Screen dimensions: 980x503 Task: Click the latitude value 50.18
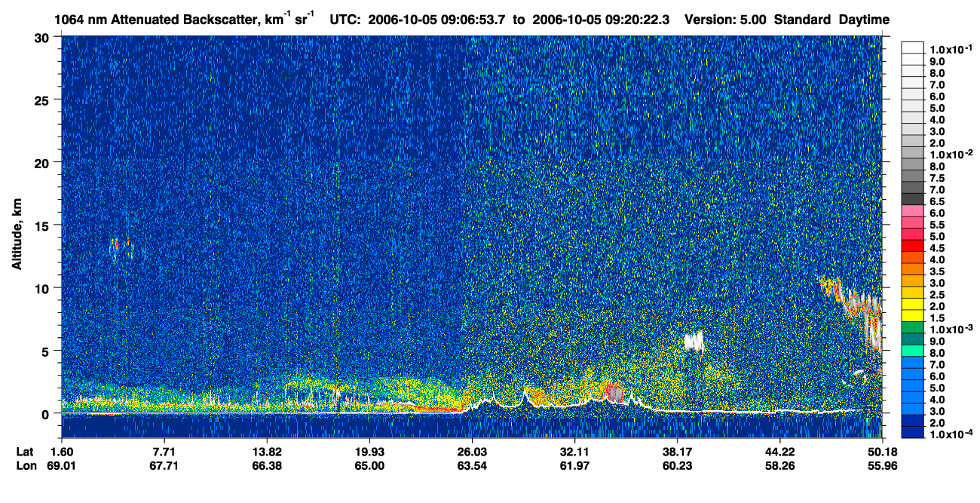pos(882,452)
